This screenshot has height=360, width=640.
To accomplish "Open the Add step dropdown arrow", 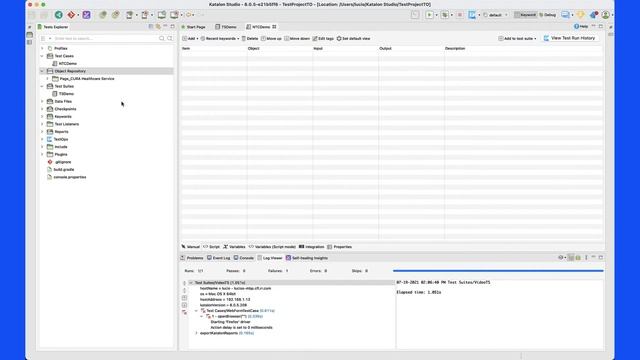I will (198, 38).
